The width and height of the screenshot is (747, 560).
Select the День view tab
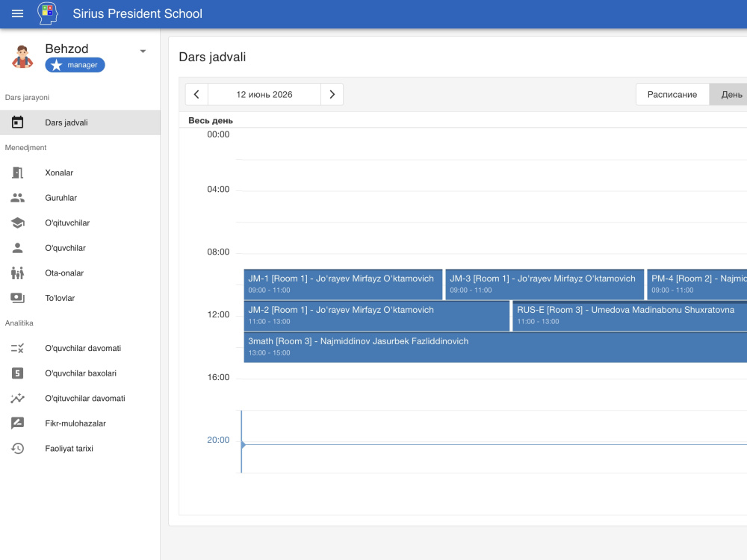click(729, 94)
